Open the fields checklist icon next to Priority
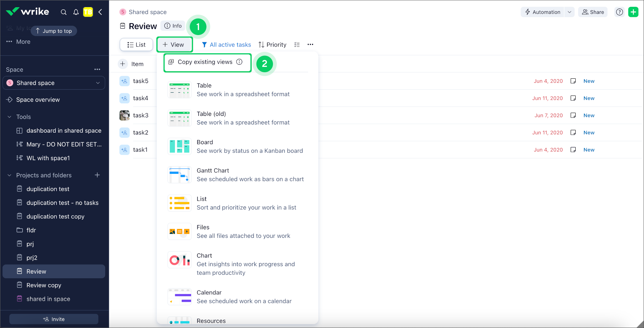Viewport: 644px width, 328px height. click(297, 45)
